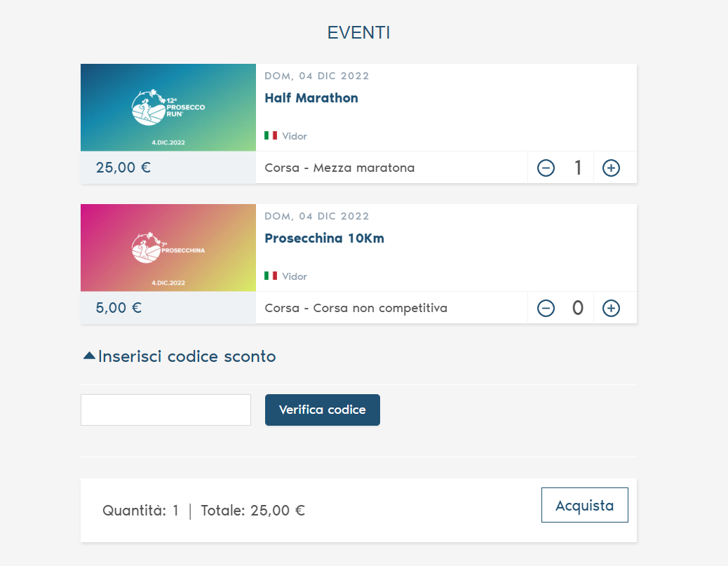This screenshot has width=728, height=566.
Task: Open the Half Marathon event title
Action: [311, 98]
